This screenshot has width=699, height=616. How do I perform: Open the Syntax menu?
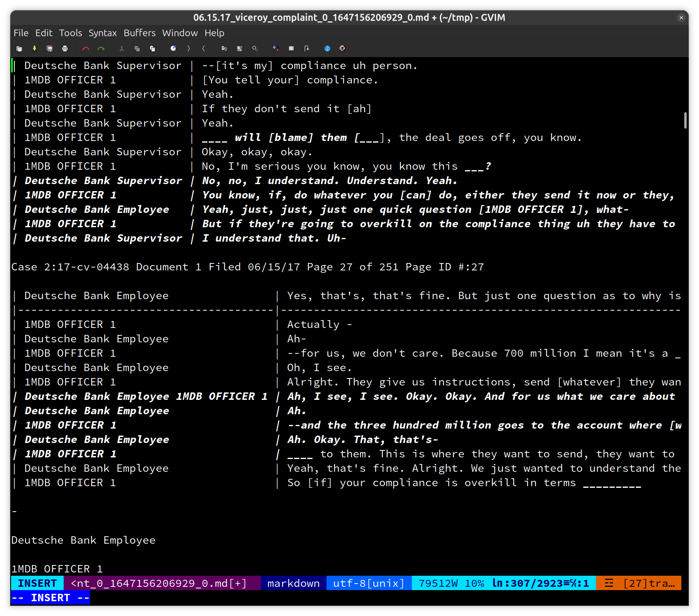coord(102,33)
